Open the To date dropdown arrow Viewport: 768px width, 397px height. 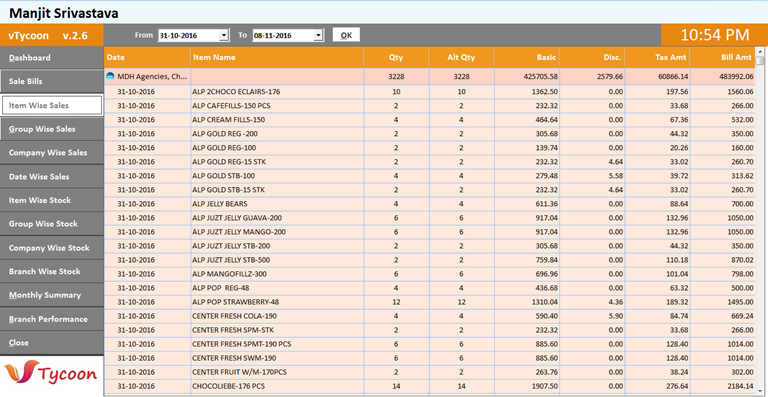pyautogui.click(x=319, y=35)
